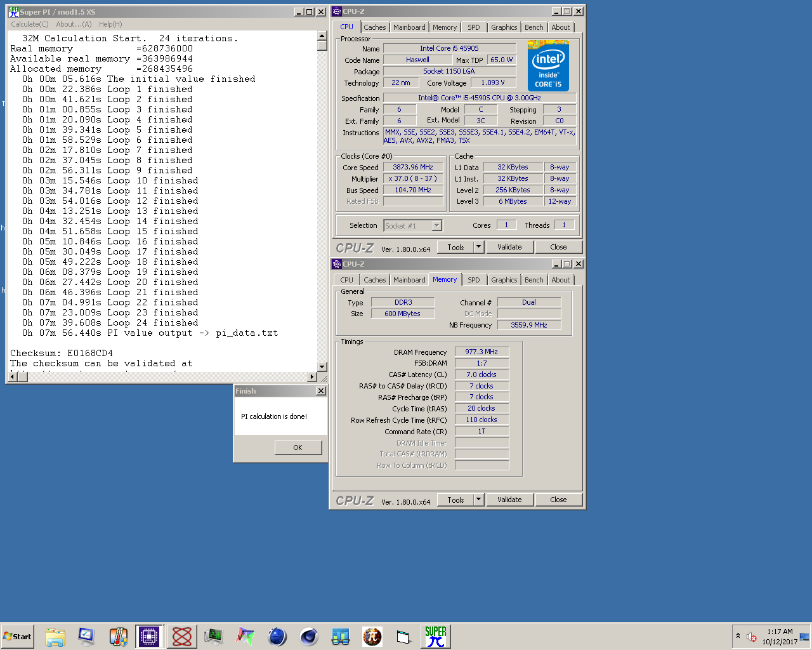Click the upper CPU-Z window title icon

[x=337, y=11]
